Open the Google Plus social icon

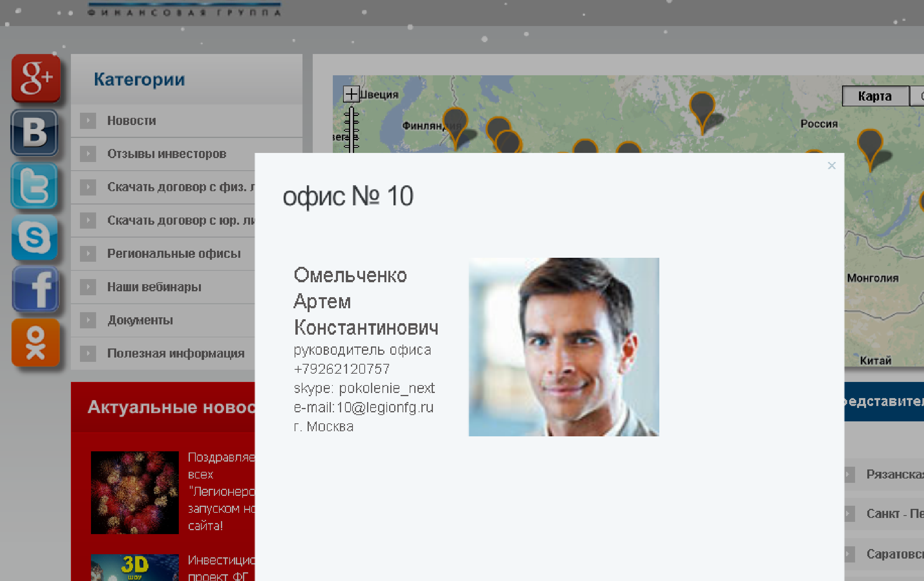tap(36, 78)
